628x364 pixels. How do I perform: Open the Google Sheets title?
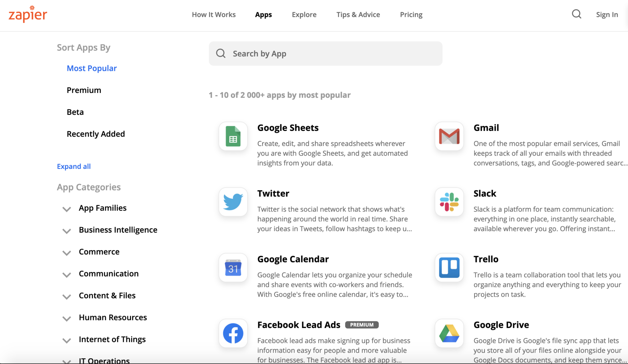point(288,128)
